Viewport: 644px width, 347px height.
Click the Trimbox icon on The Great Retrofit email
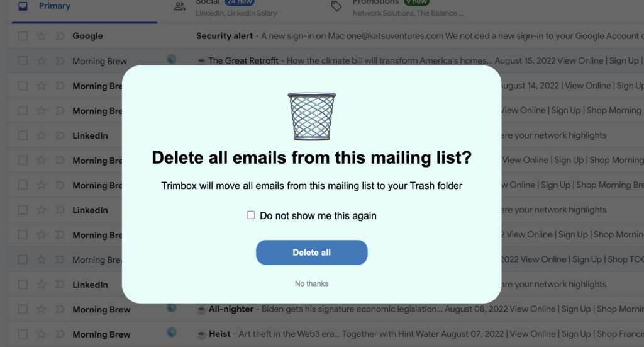pos(172,60)
